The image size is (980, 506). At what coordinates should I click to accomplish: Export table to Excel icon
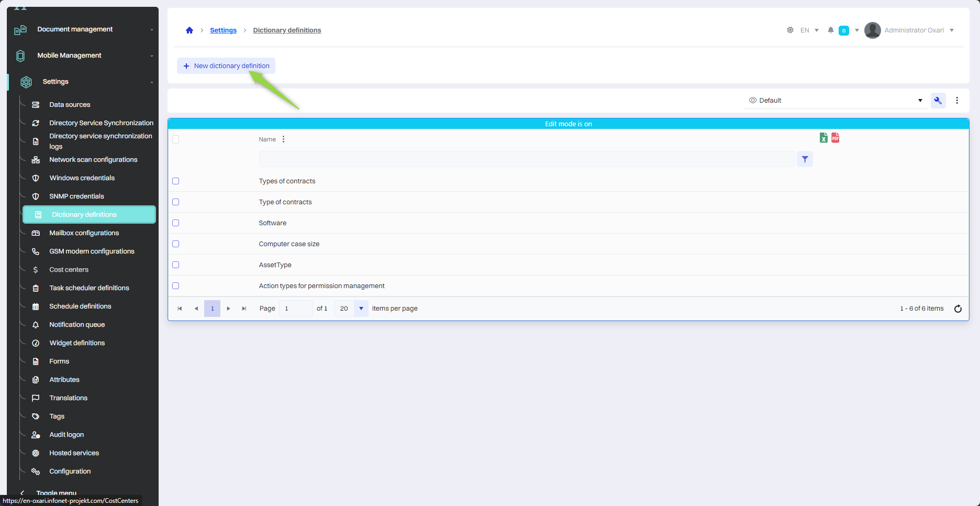point(823,138)
